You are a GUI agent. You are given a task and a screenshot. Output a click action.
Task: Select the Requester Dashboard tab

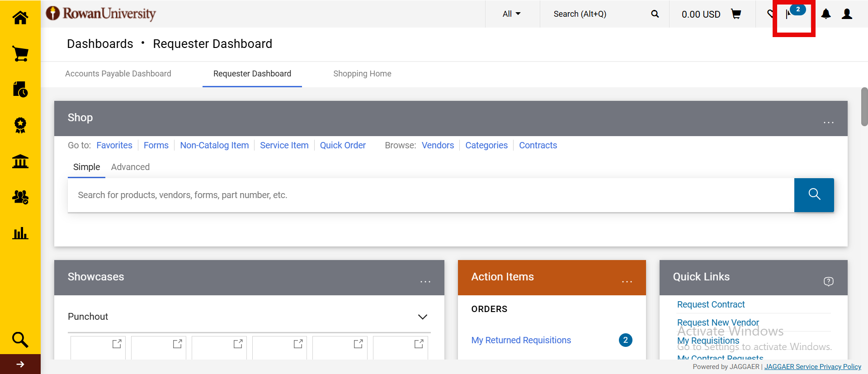pyautogui.click(x=252, y=74)
